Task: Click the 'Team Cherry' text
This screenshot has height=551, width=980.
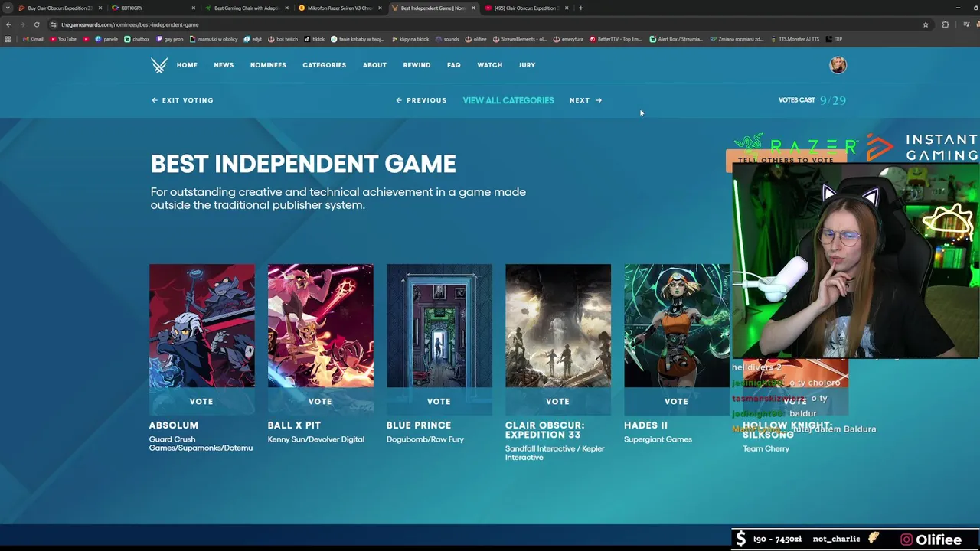Action: click(766, 448)
